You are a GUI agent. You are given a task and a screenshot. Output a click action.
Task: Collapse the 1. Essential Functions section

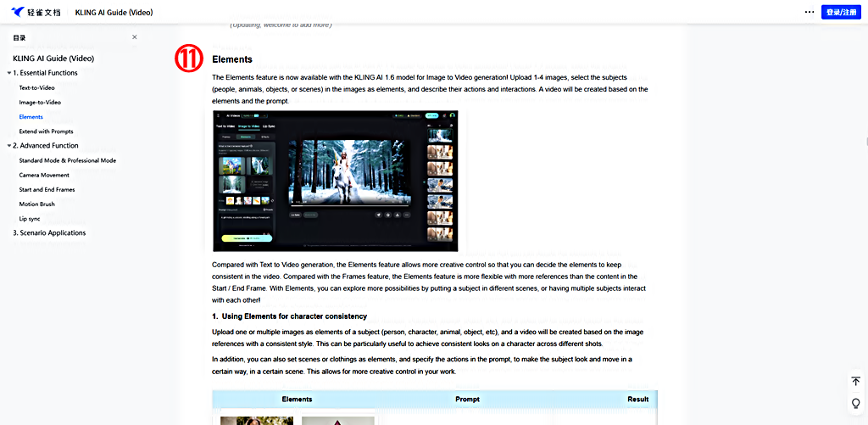(x=8, y=73)
